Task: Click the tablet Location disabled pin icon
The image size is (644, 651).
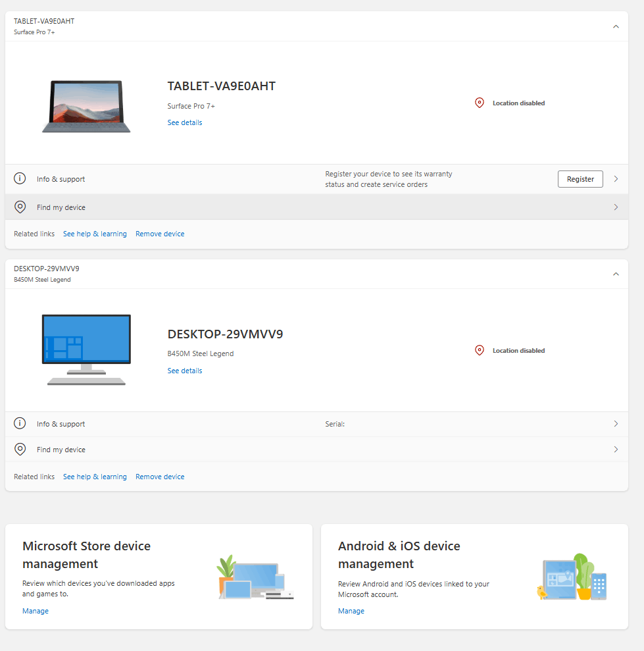Action: point(480,103)
